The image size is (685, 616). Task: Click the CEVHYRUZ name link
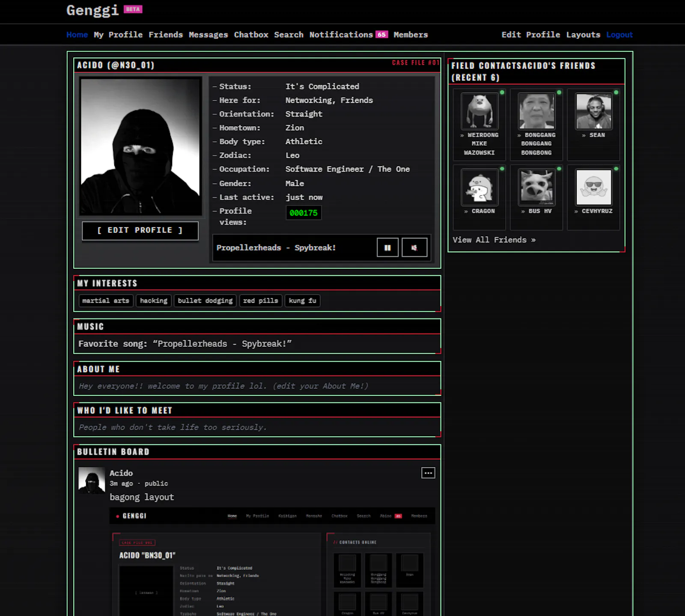(x=594, y=211)
